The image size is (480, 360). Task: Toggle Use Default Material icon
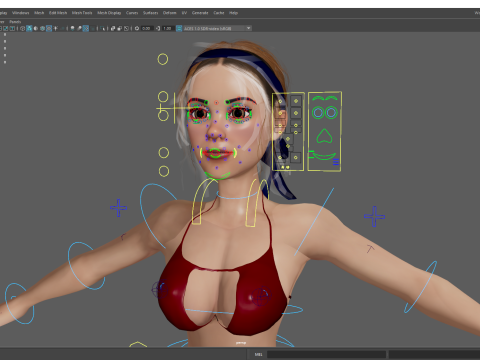(x=36, y=28)
